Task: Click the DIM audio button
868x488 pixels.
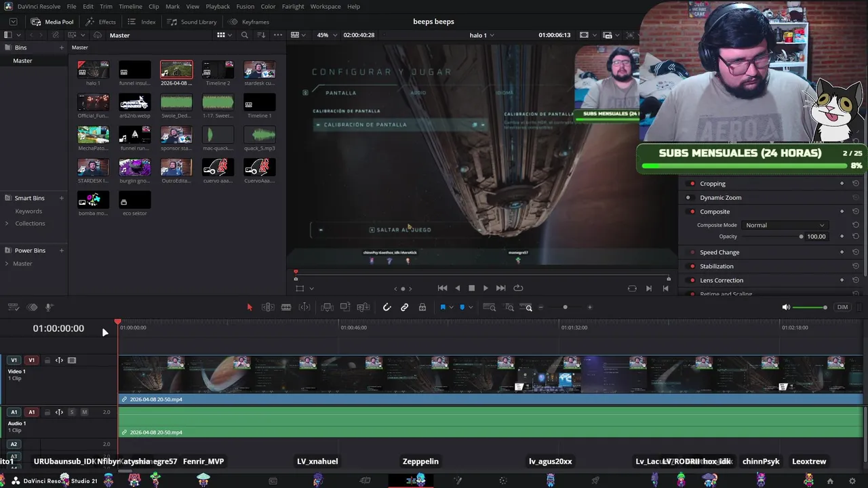Action: click(842, 307)
